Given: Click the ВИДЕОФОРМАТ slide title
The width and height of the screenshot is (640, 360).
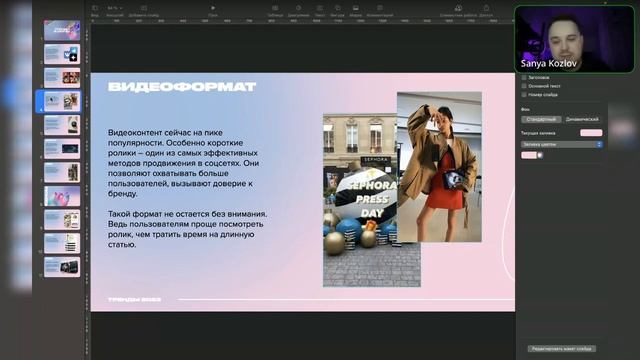Looking at the screenshot, I should [182, 87].
